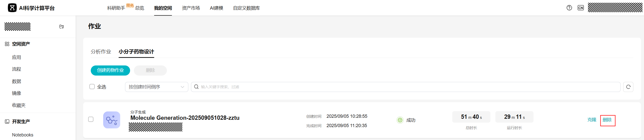644x140 pixels.
Task: Click the 开发生产 section icon
Action: click(x=7, y=122)
